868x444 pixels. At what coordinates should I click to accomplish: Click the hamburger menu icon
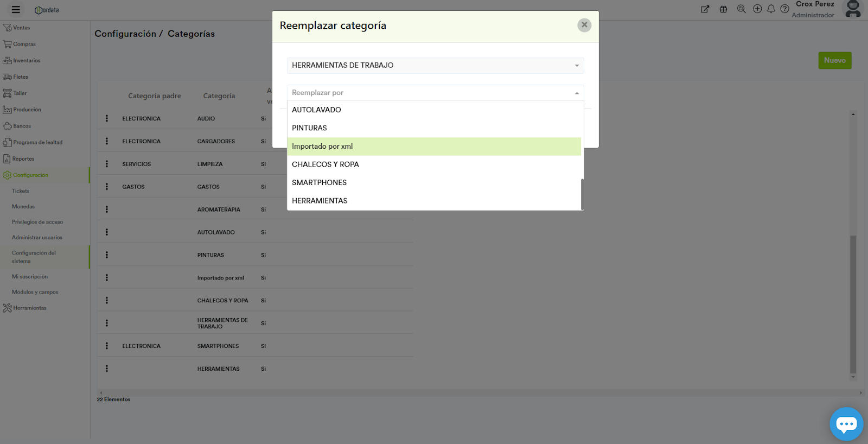[16, 10]
